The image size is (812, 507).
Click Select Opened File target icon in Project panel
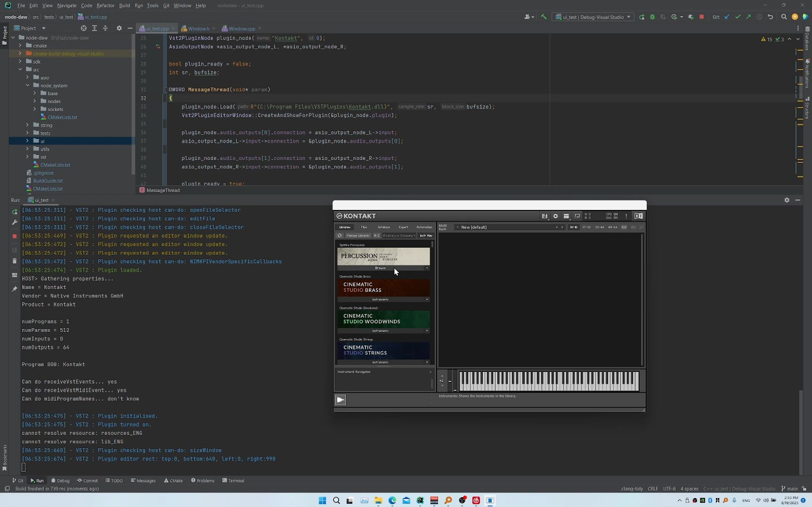83,28
